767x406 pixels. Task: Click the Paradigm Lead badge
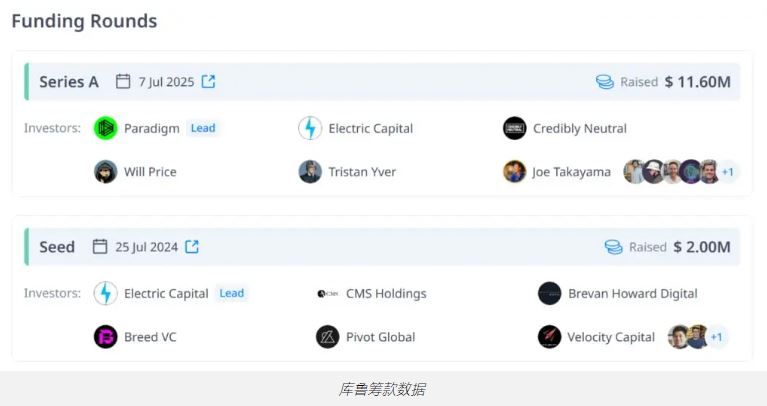click(x=203, y=128)
